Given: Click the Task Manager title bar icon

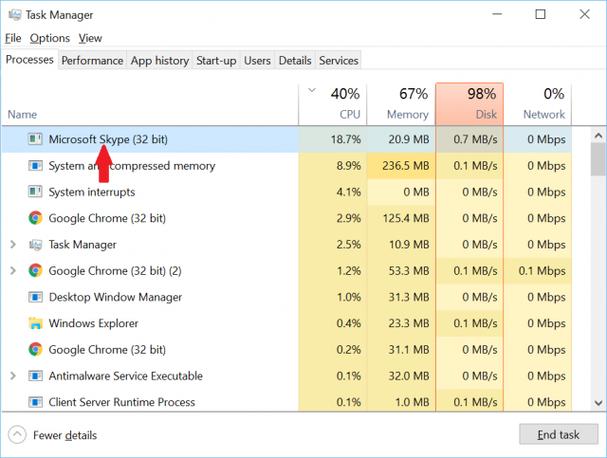Looking at the screenshot, I should 15,15.
